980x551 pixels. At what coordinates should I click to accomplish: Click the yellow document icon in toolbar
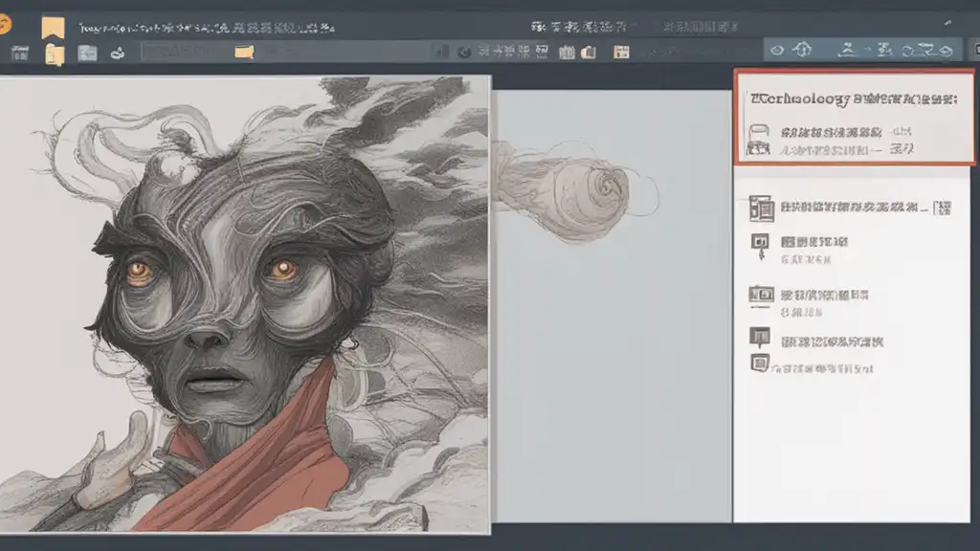pos(56,55)
